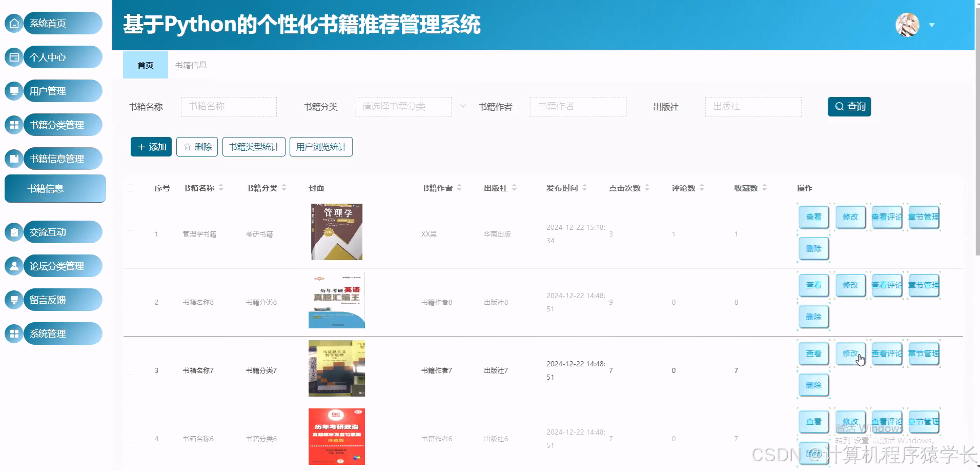Viewport: 980px width, 471px height.
Task: Sort by 收藏数 column arrows
Action: point(764,188)
